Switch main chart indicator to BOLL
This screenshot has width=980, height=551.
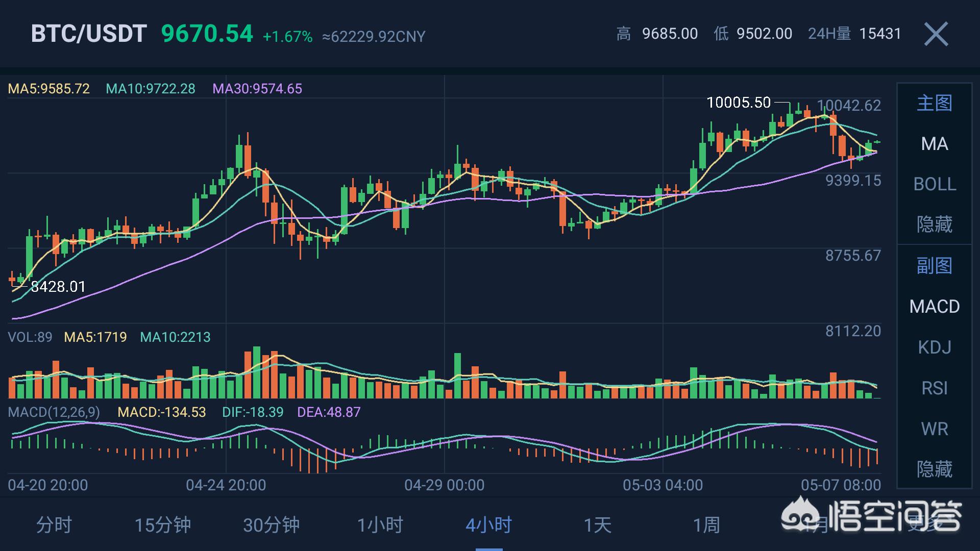click(934, 184)
